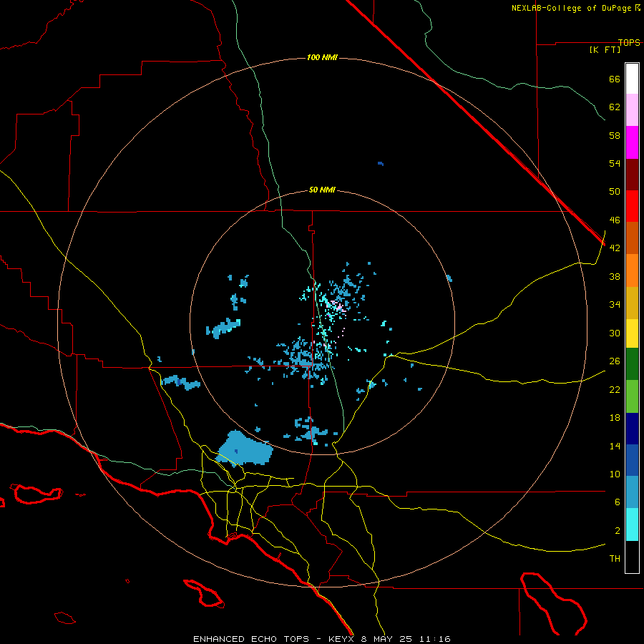Click the light green legend swatch
The image size is (644, 644).
(x=632, y=396)
